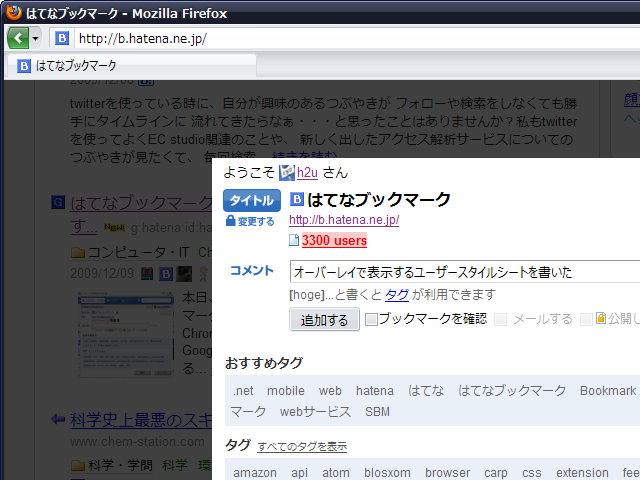
Task: Select the mobile recommended tag
Action: click(286, 391)
